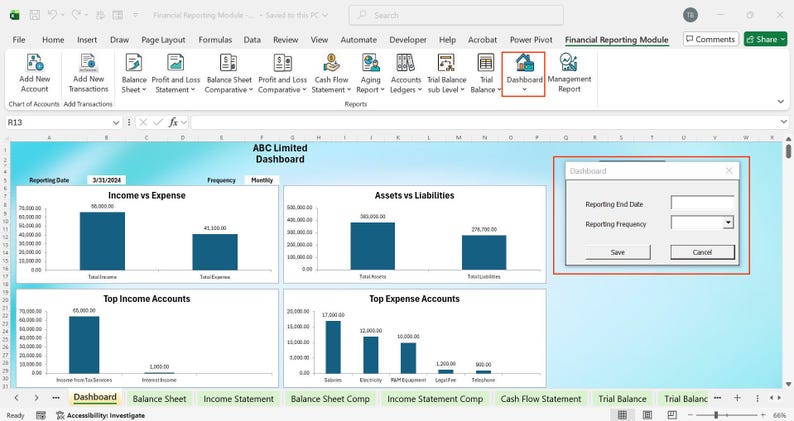This screenshot has width=794, height=421.
Task: Click Save in the Dashboard dialog
Action: point(618,252)
